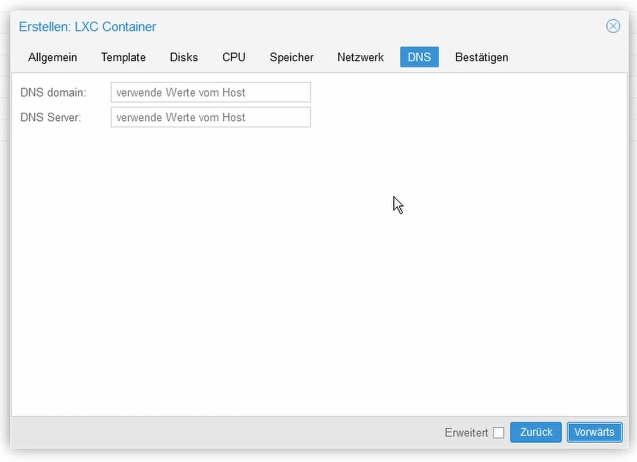This screenshot has width=637, height=462.
Task: Click the Erweitert label text
Action: 466,433
